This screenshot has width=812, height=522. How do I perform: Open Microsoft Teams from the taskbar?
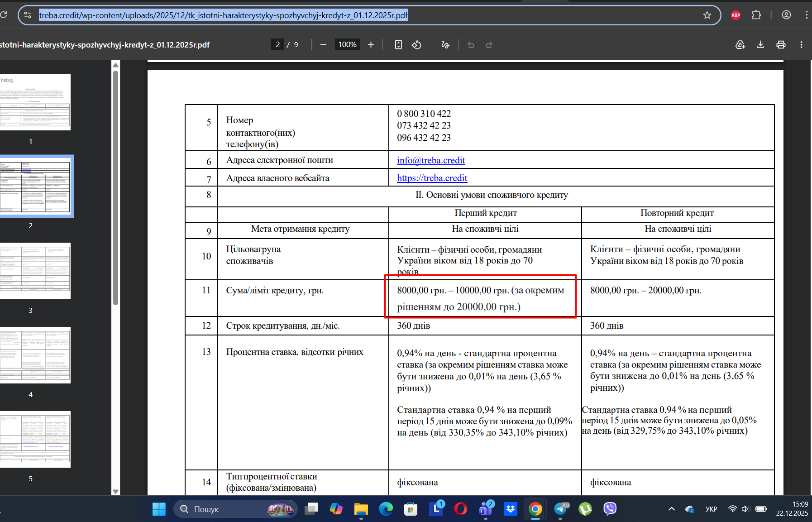pyautogui.click(x=486, y=509)
